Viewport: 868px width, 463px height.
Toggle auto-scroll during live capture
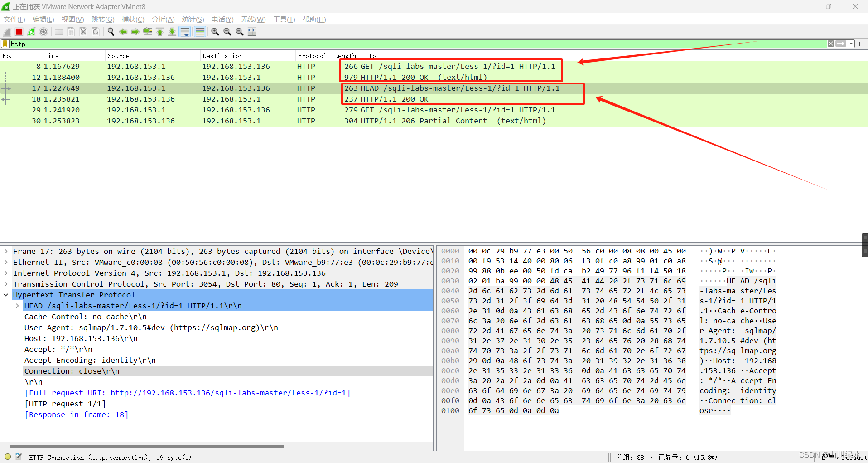(x=185, y=32)
